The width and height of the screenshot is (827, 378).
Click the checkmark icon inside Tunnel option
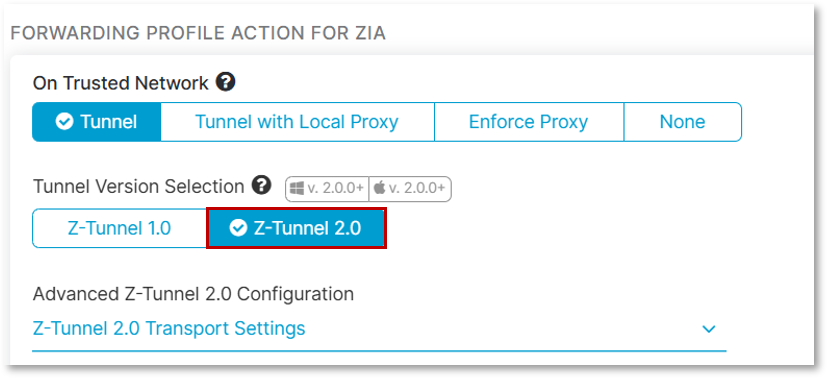click(x=64, y=122)
